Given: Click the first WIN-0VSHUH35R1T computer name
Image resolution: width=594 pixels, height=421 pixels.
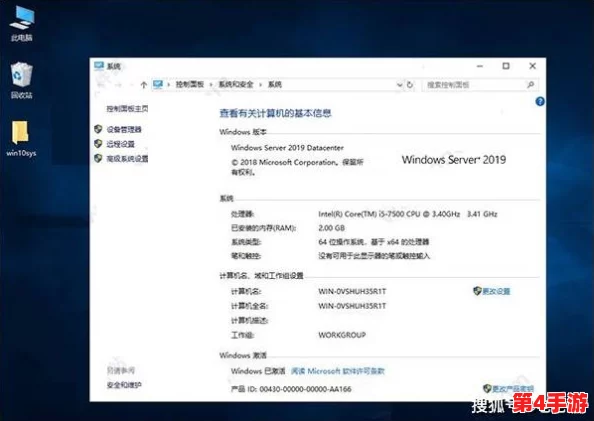Looking at the screenshot, I should [352, 291].
